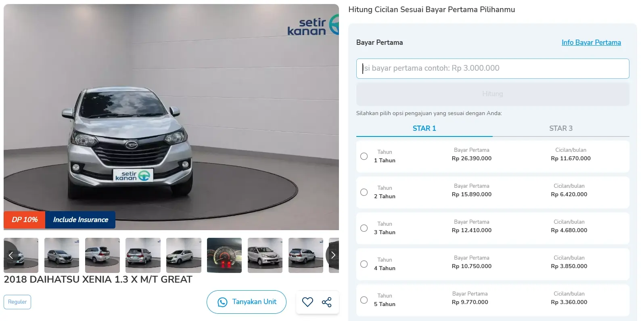Click the WhatsApp icon in Tanyakan Unit
This screenshot has height=321, width=644.
[x=222, y=302]
